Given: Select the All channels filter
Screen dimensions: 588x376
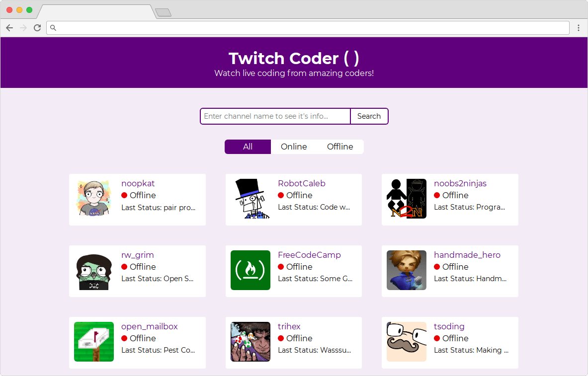Looking at the screenshot, I should pos(248,147).
